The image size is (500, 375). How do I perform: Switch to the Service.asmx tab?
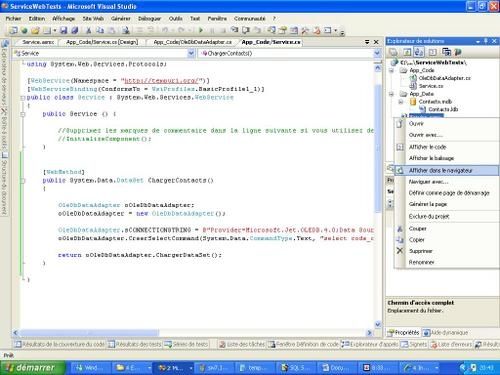tap(38, 42)
